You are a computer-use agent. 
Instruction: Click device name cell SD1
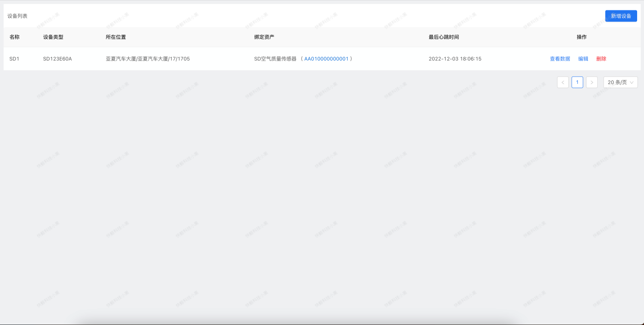coord(14,59)
